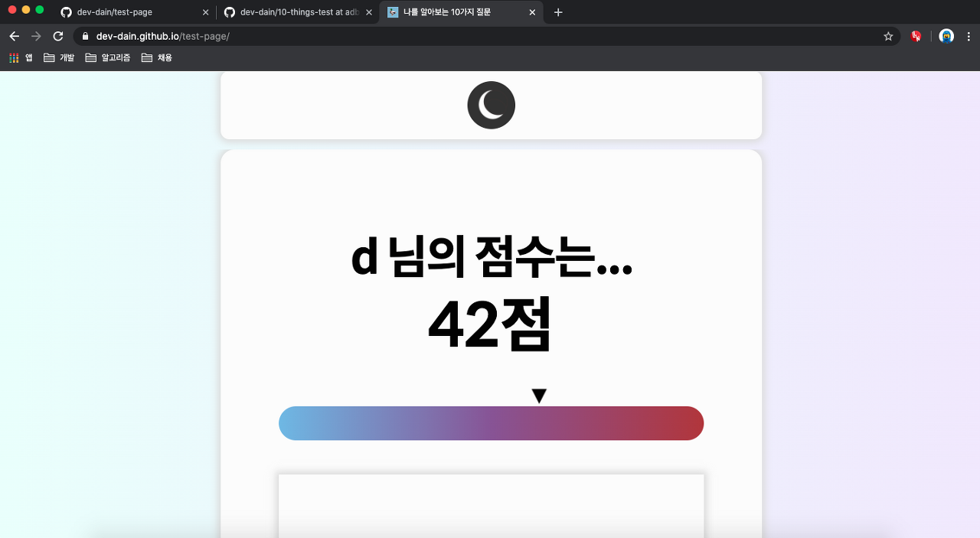
Task: Open the 개발 bookmarks folder
Action: click(59, 57)
